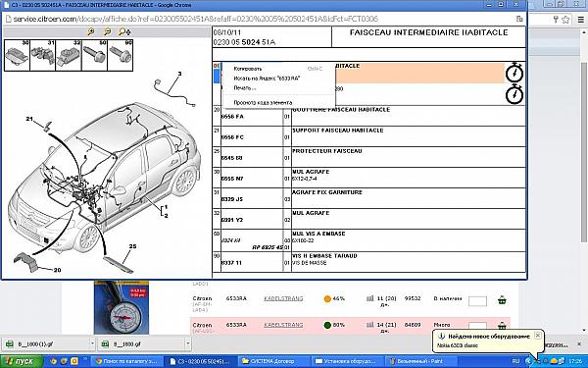Choose Печать in the context menu

tap(245, 88)
